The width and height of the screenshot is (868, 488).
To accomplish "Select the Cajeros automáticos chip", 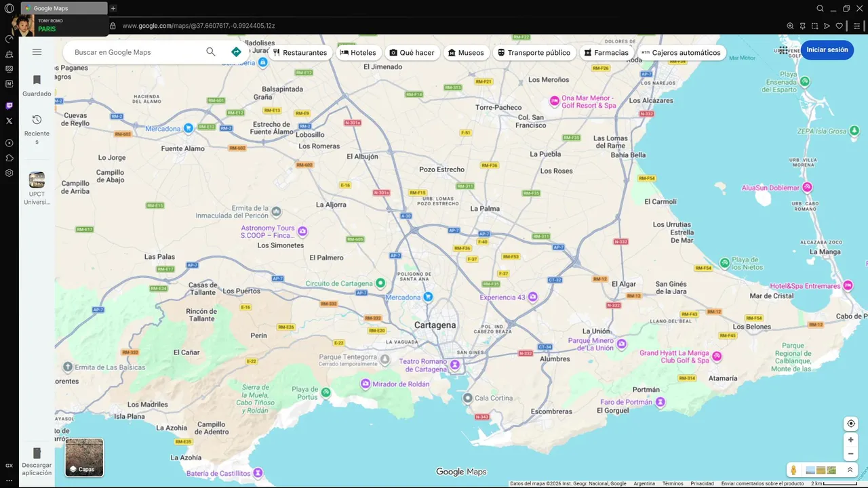I will (x=682, y=52).
